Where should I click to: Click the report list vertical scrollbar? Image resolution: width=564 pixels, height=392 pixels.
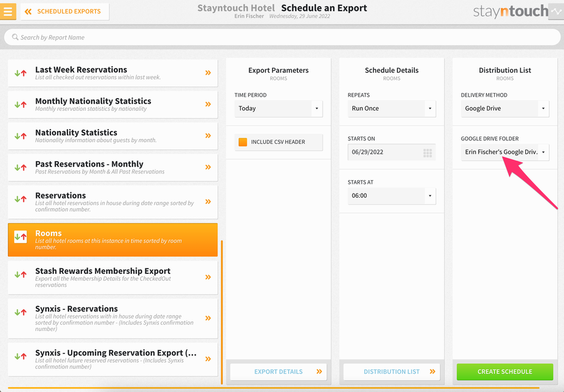[x=222, y=312]
